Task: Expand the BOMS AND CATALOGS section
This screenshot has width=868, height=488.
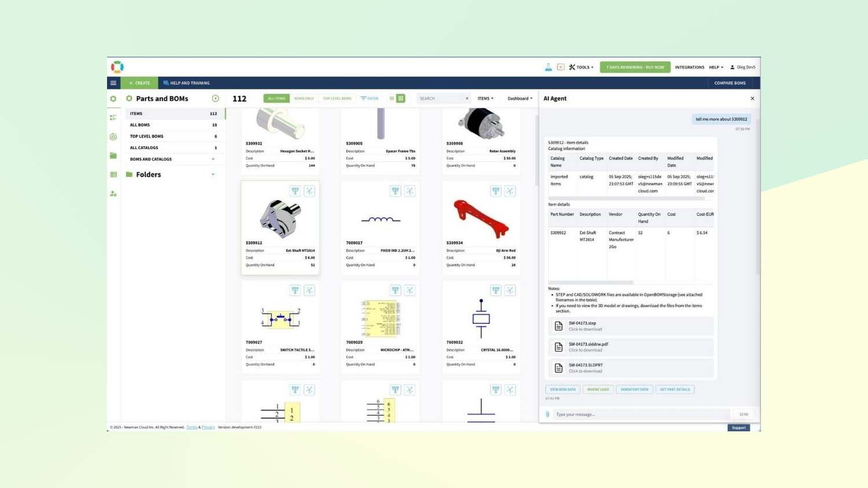Action: (x=213, y=159)
